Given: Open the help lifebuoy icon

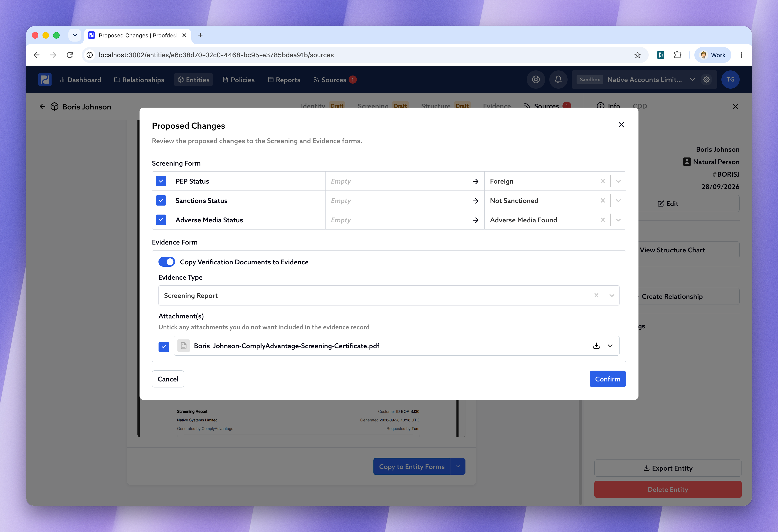Looking at the screenshot, I should (x=536, y=80).
